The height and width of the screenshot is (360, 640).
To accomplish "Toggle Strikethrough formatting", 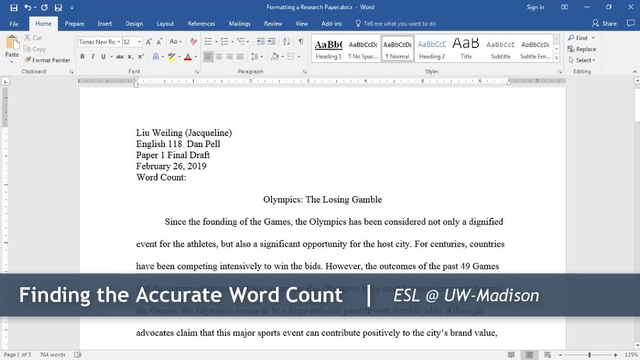I will pyautogui.click(x=120, y=57).
